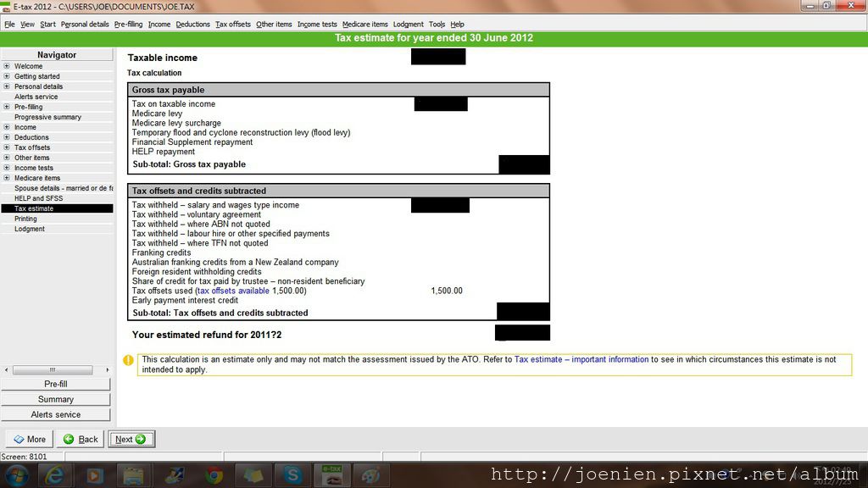Select Lodgment in Navigator tree
Viewport: 868px width, 488px height.
tap(30, 229)
